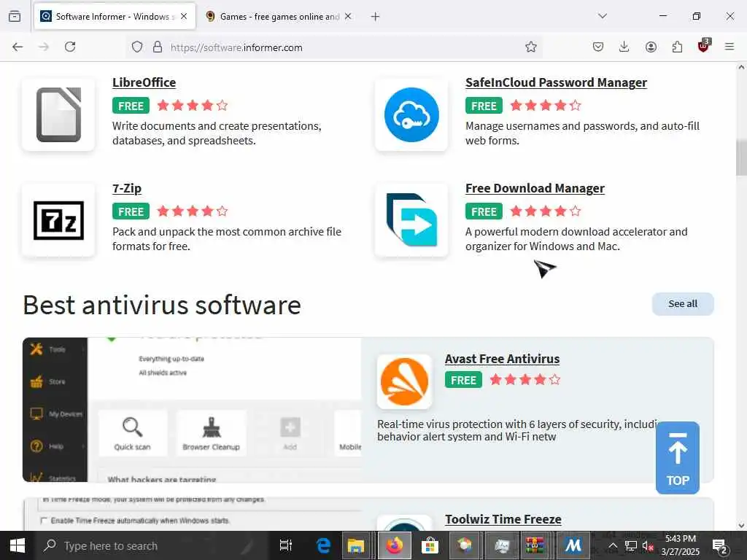Open the extensions puzzle icon
The image size is (747, 560).
[x=677, y=47]
